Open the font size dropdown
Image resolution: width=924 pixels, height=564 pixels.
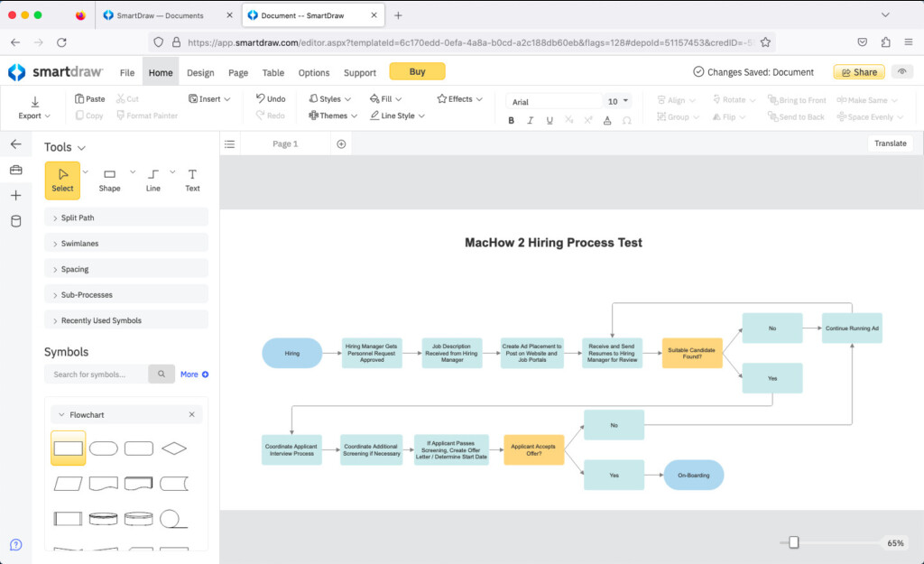pyautogui.click(x=617, y=101)
